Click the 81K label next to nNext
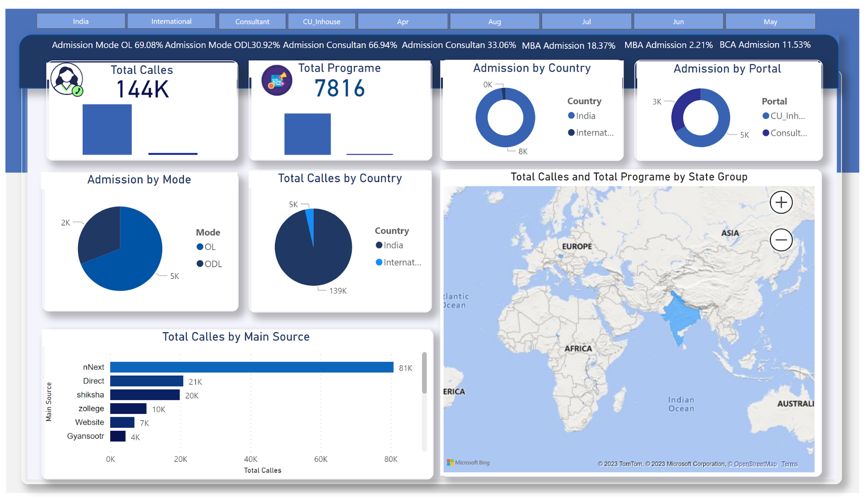This screenshot has height=504, width=867. pos(406,368)
